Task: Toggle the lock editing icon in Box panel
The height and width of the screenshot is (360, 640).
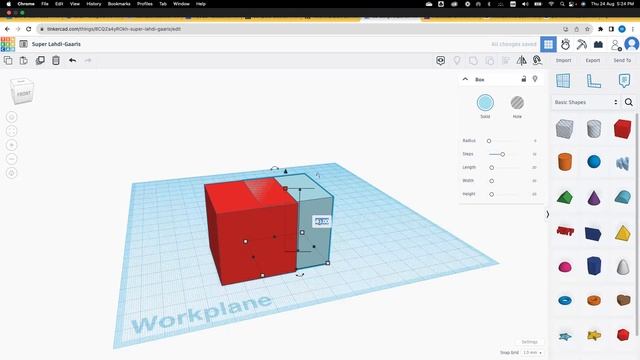Action: pos(524,79)
